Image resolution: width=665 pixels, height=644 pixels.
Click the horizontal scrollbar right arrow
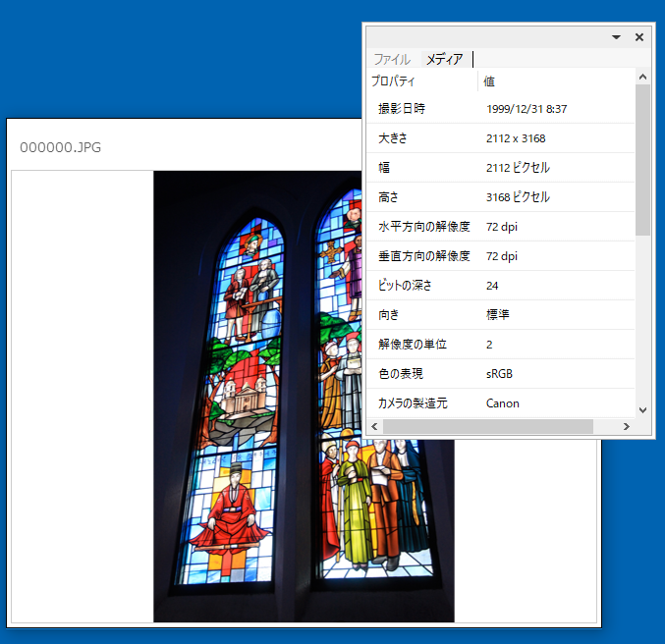point(627,426)
